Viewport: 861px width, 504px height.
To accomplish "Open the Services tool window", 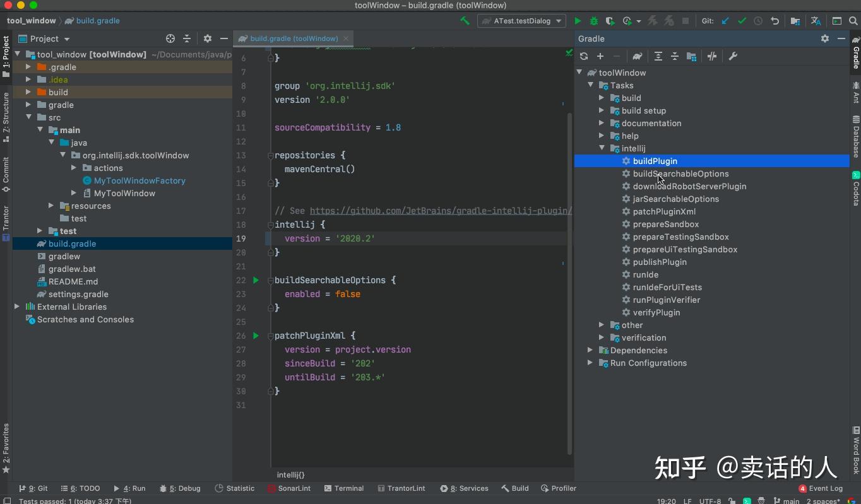I will pos(465,488).
